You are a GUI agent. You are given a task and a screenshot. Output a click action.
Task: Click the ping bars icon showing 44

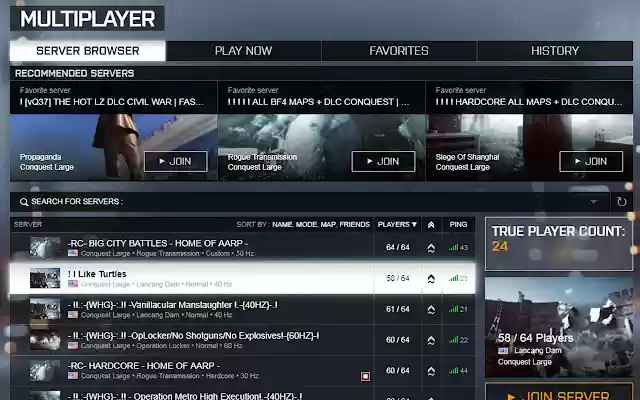[x=453, y=371]
